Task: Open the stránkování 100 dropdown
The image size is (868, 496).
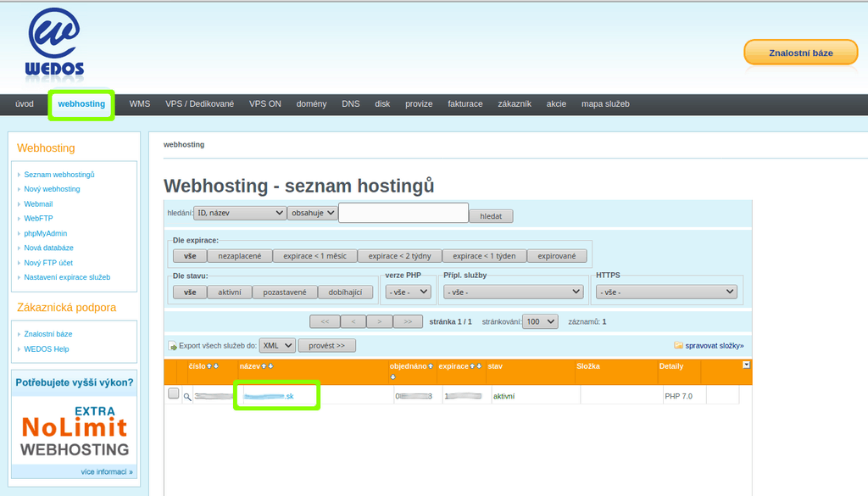Action: pyautogui.click(x=540, y=321)
